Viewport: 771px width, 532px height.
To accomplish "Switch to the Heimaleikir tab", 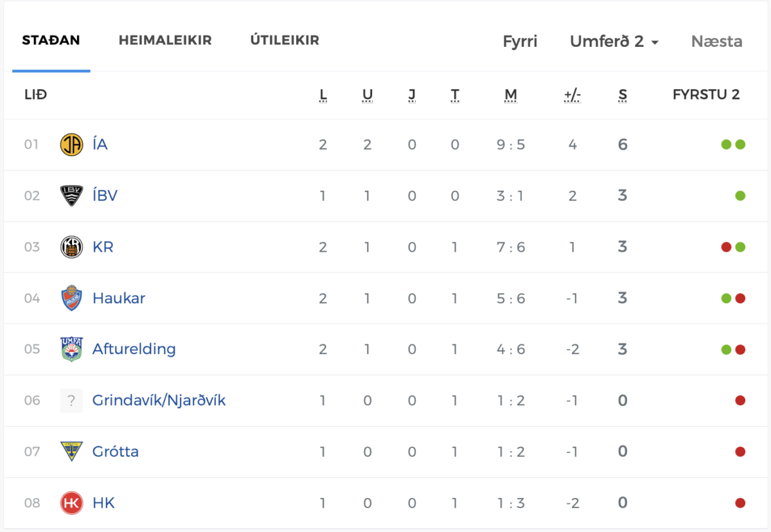I will tap(165, 40).
